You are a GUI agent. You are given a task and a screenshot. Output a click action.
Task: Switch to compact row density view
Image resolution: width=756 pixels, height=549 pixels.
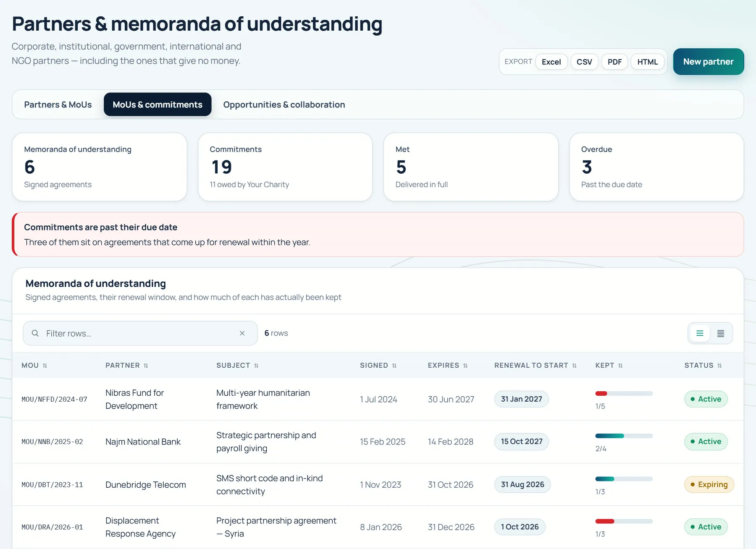pos(721,333)
